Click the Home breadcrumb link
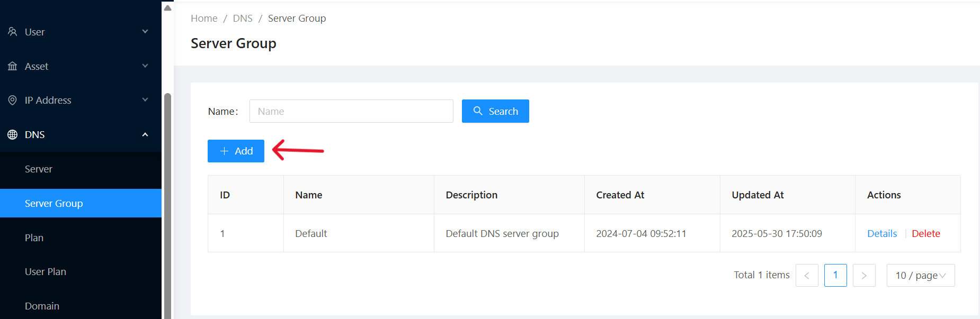The width and height of the screenshot is (980, 319). [204, 19]
